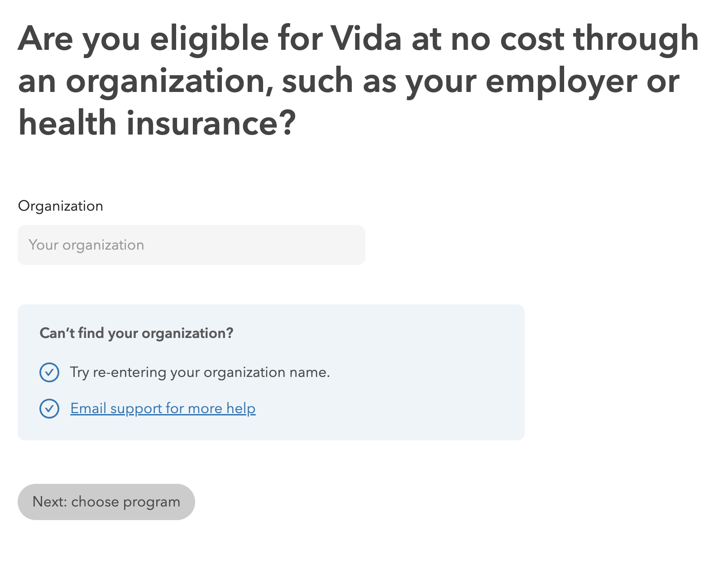Click inside the gray Organization text box
Screen dimensions: 728x569
coord(192,245)
